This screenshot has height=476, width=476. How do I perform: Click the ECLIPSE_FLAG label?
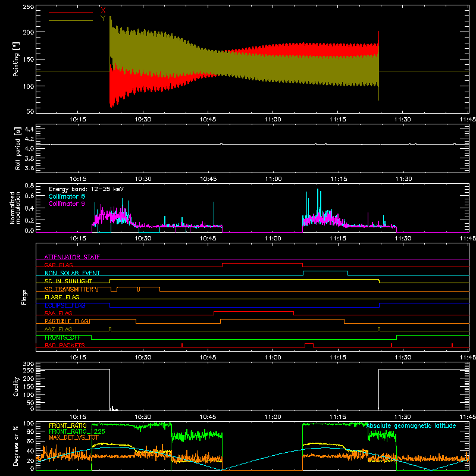(x=65, y=305)
